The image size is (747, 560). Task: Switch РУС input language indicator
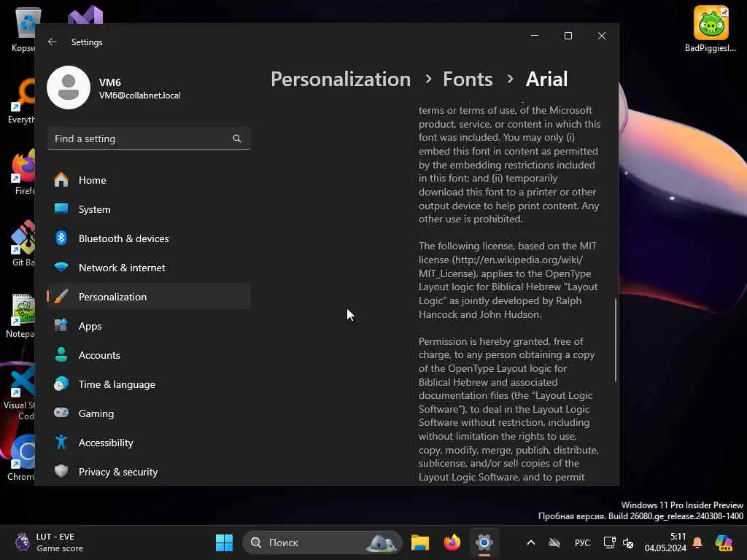pos(582,542)
